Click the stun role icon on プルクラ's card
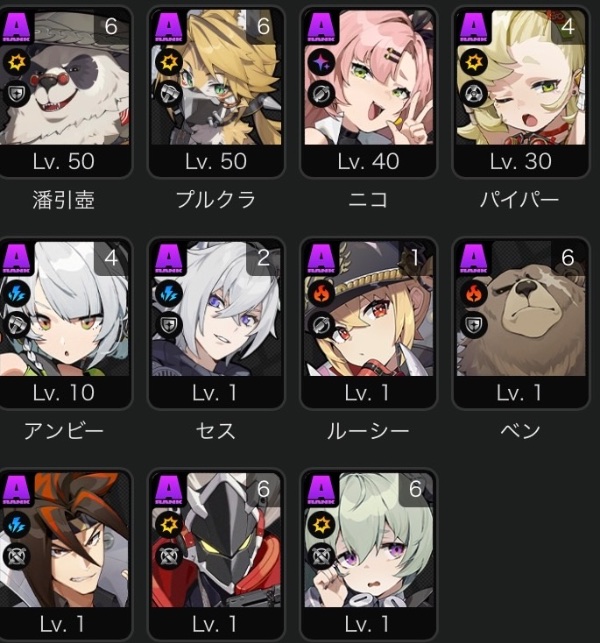This screenshot has width=600, height=643. (x=169, y=93)
